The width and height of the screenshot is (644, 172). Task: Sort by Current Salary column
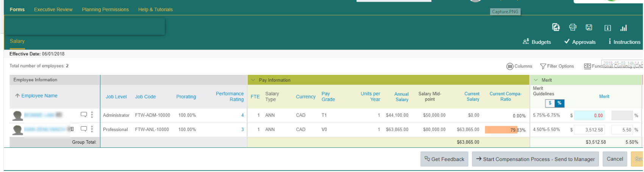[472, 96]
